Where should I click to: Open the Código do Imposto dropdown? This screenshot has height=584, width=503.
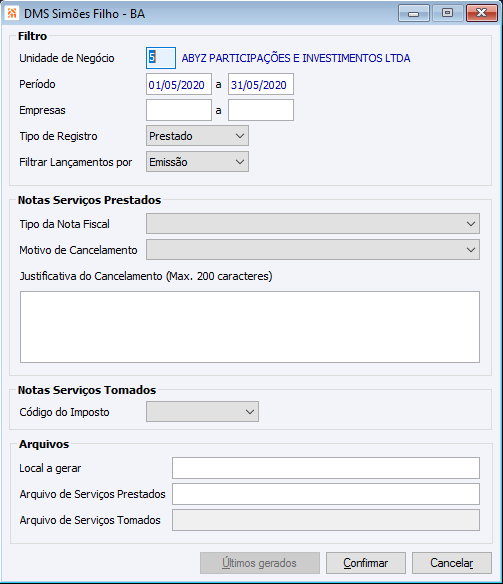[202, 412]
